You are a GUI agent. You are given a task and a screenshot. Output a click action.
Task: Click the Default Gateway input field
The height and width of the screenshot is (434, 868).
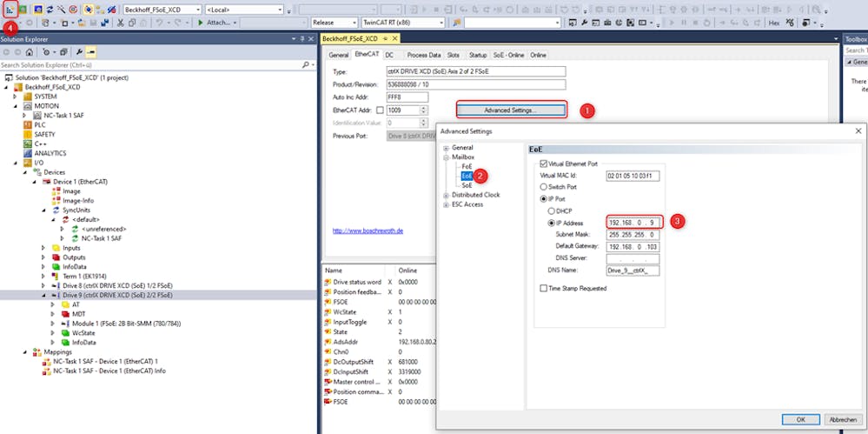coord(633,247)
